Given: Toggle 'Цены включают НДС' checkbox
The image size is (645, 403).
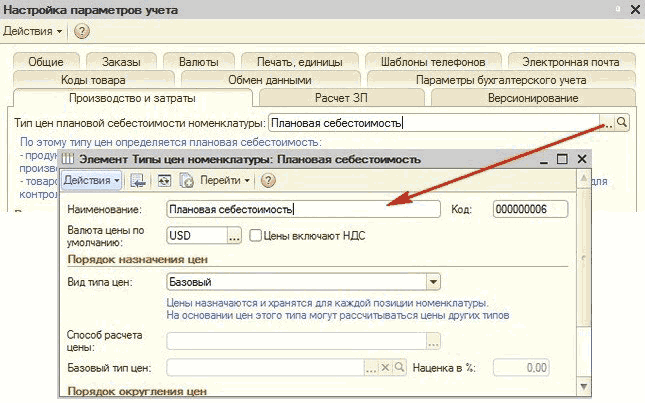Looking at the screenshot, I should pos(256,236).
